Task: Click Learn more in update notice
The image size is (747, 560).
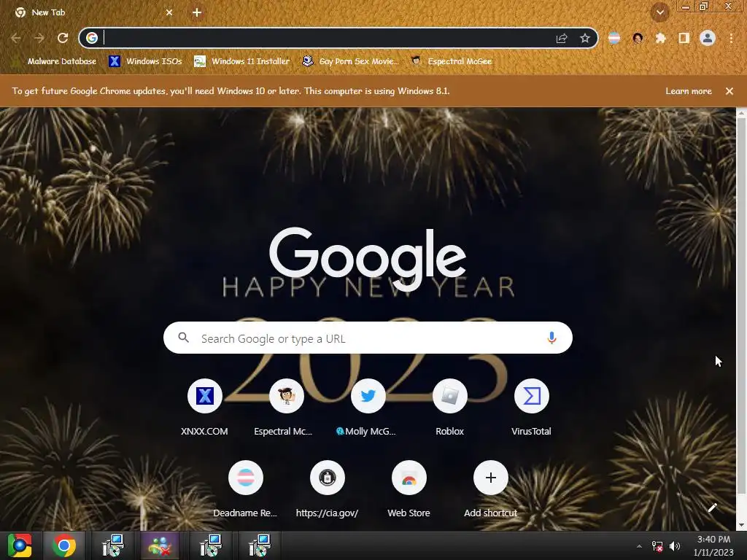Action: click(689, 91)
